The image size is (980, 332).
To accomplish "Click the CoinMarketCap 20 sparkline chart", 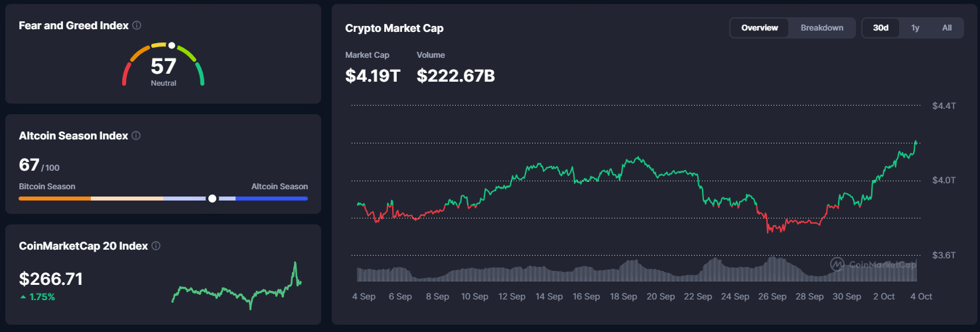I will click(x=237, y=288).
